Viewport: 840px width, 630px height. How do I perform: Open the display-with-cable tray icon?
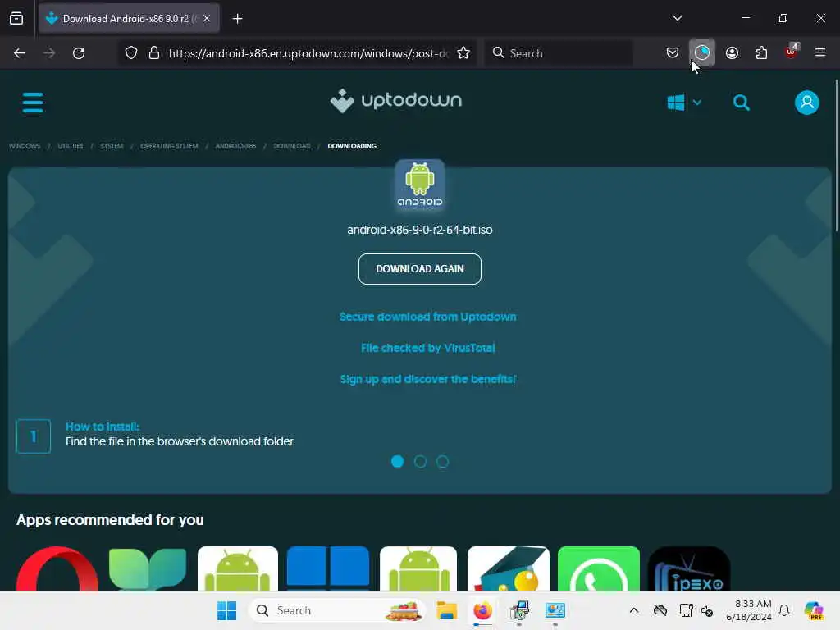coord(686,610)
